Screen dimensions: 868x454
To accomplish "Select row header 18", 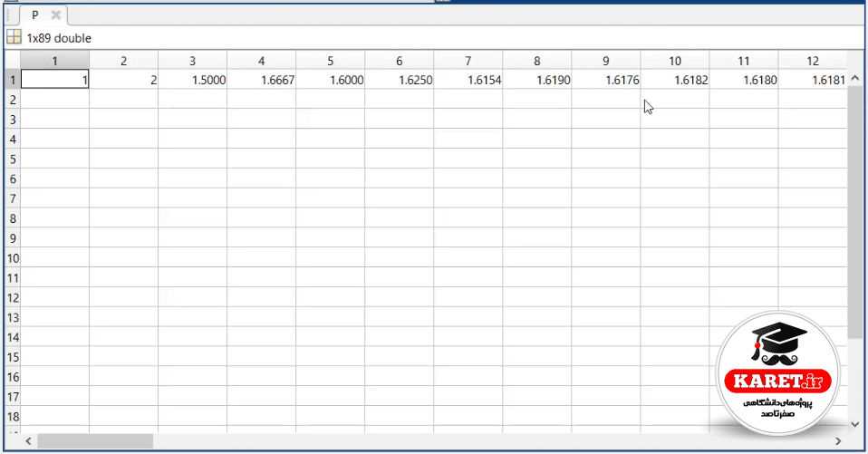I will pos(13,416).
